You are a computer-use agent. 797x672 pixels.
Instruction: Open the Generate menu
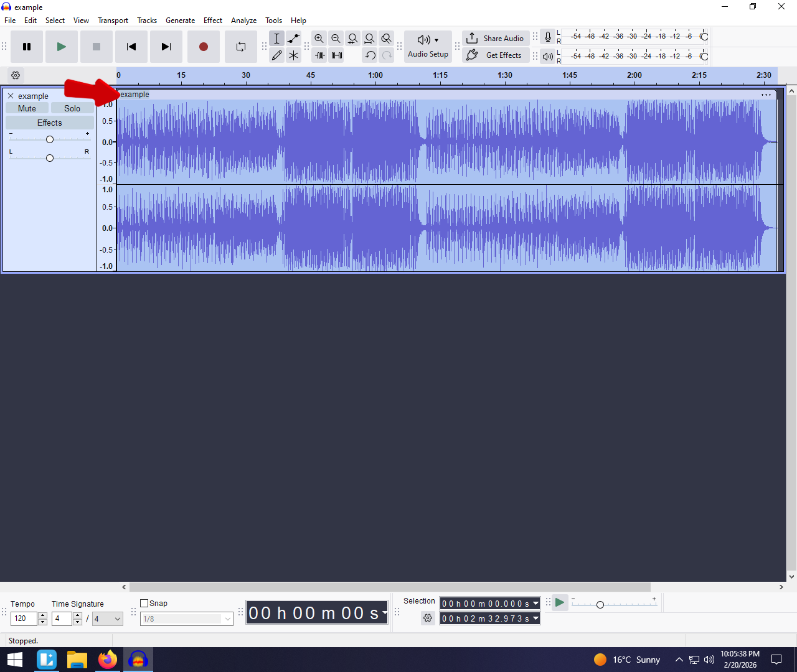[180, 21]
